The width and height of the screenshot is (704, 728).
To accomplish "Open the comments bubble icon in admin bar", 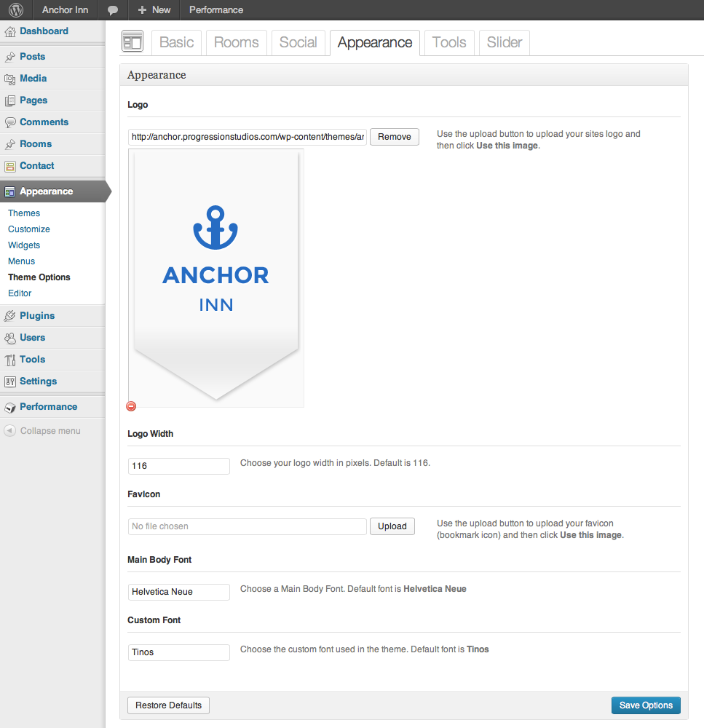I will [112, 10].
